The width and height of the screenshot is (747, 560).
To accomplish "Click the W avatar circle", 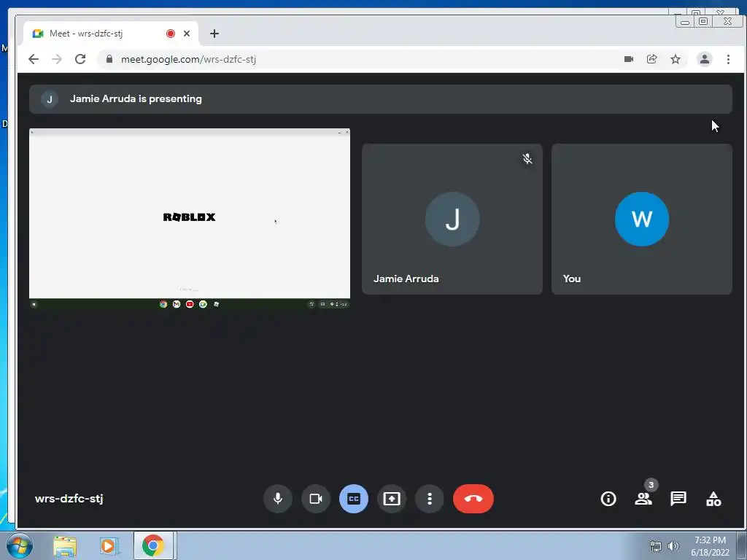I will click(x=642, y=219).
